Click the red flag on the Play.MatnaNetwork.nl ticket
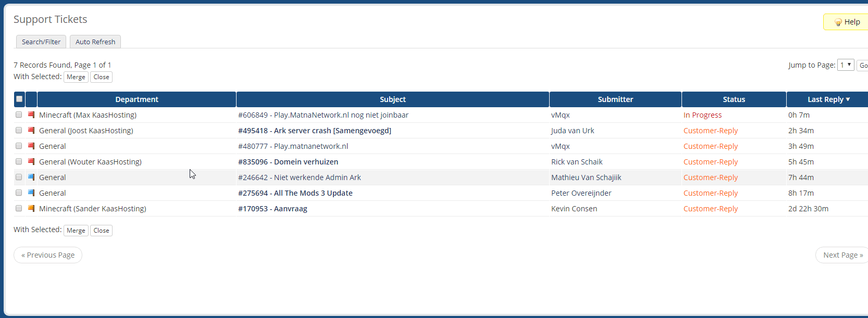Viewport: 868px width, 318px height. click(31, 115)
